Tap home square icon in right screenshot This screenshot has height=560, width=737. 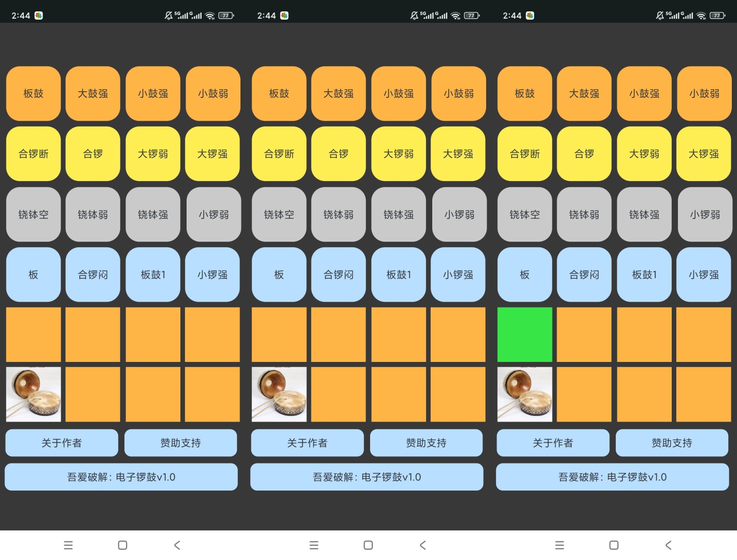(614, 545)
